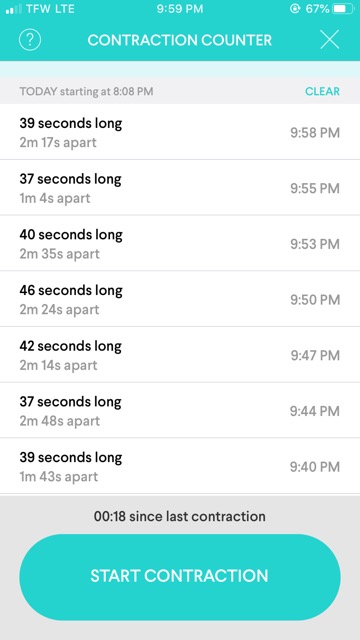Image resolution: width=360 pixels, height=640 pixels.
Task: Tap the since last contraction timer text
Action: [x=180, y=516]
